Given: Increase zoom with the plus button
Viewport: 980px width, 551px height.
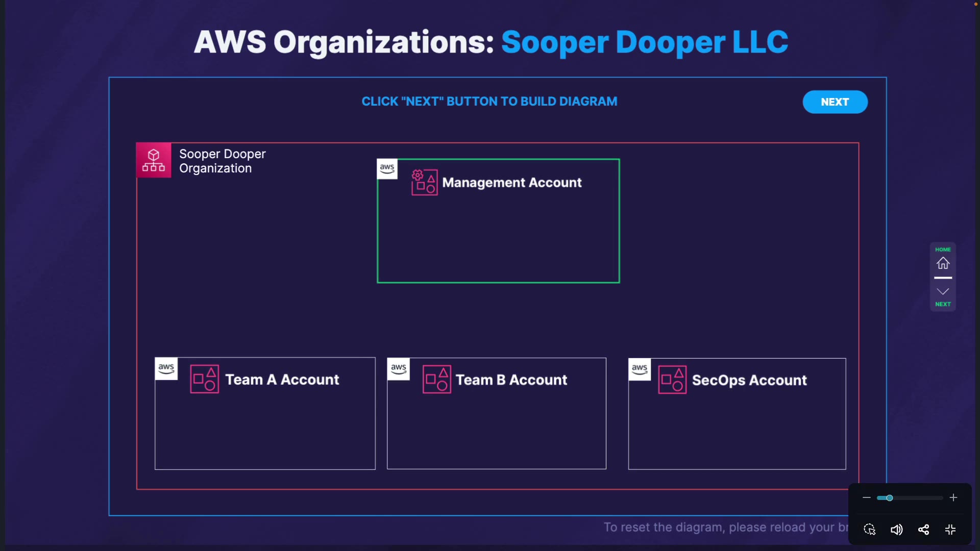Looking at the screenshot, I should (x=953, y=498).
